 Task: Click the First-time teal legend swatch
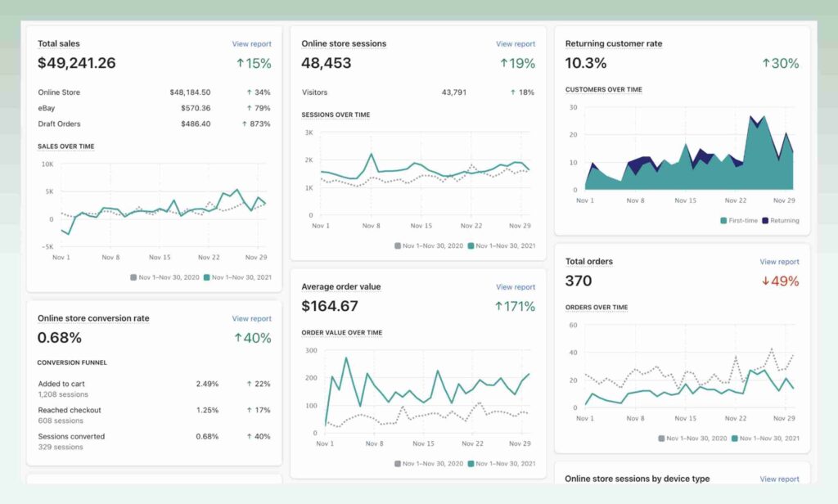click(723, 221)
